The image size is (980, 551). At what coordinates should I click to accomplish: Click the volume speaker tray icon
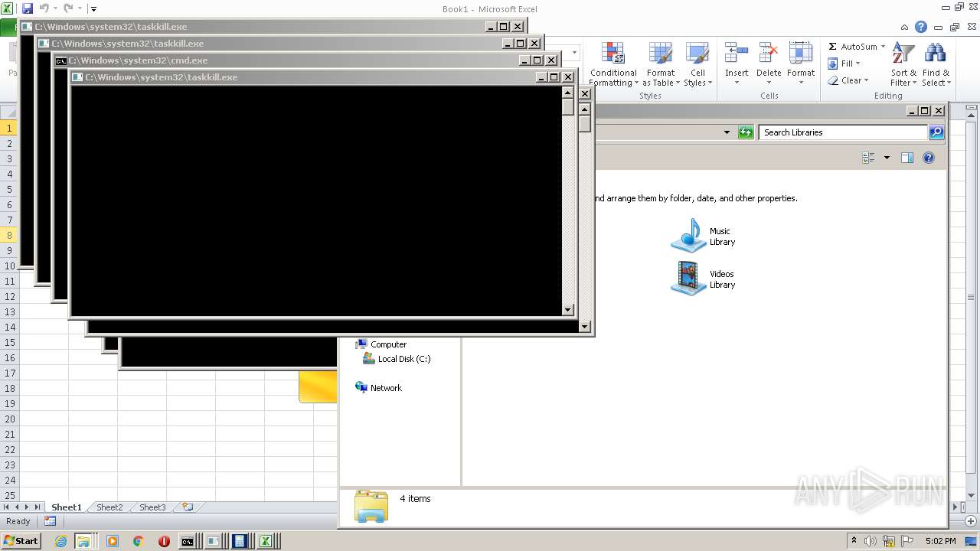[870, 541]
